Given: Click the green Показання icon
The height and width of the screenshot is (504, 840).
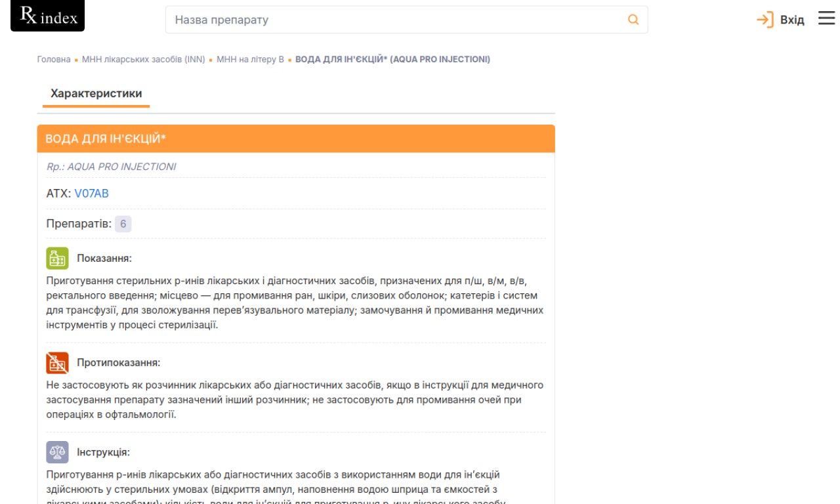Looking at the screenshot, I should tap(57, 258).
